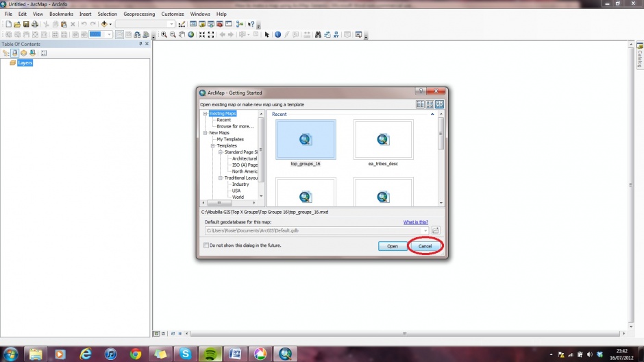Activate the What's This help pointer

251,24
